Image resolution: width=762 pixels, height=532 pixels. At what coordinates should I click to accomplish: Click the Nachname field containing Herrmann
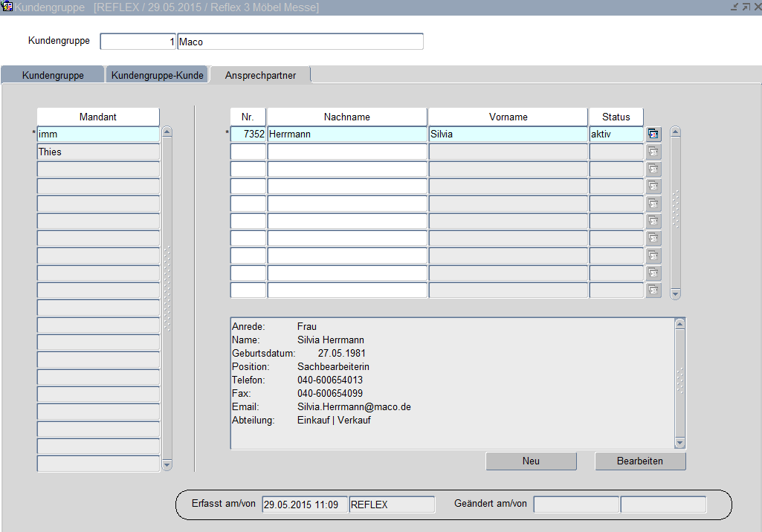[346, 134]
